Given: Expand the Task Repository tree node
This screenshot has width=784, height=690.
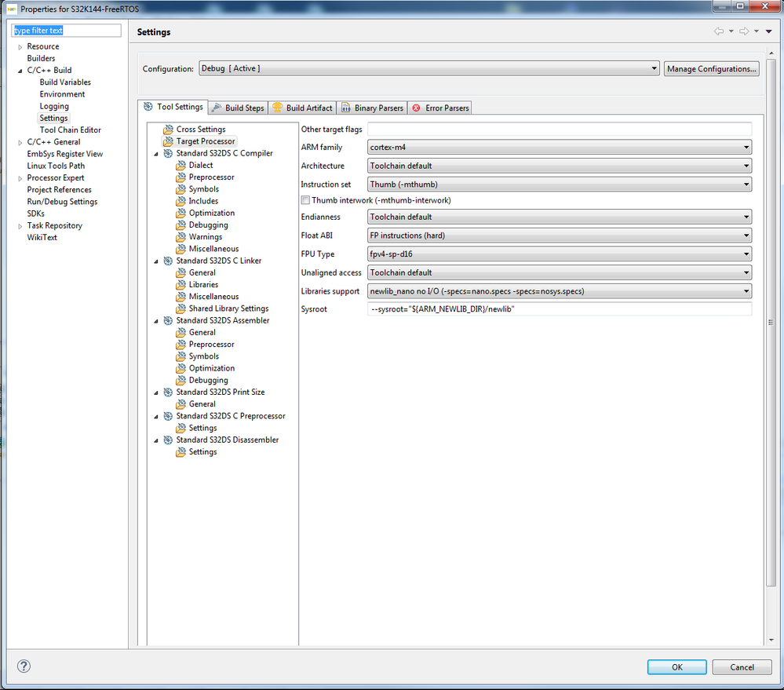Looking at the screenshot, I should 20,226.
